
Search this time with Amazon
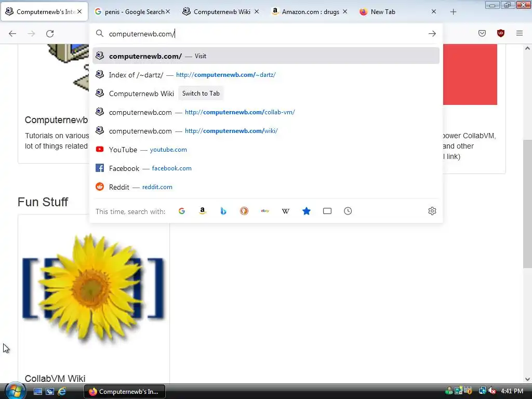pyautogui.click(x=203, y=211)
